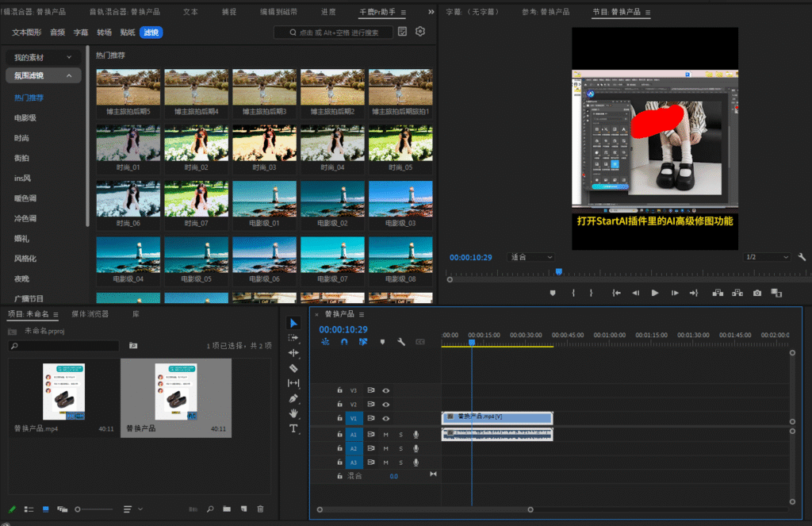Image resolution: width=812 pixels, height=526 pixels.
Task: Select the Hand tool
Action: [293, 413]
